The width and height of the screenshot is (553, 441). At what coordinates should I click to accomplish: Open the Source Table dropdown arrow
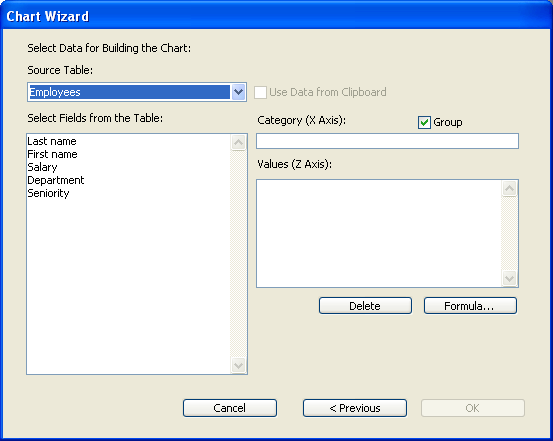point(238,92)
